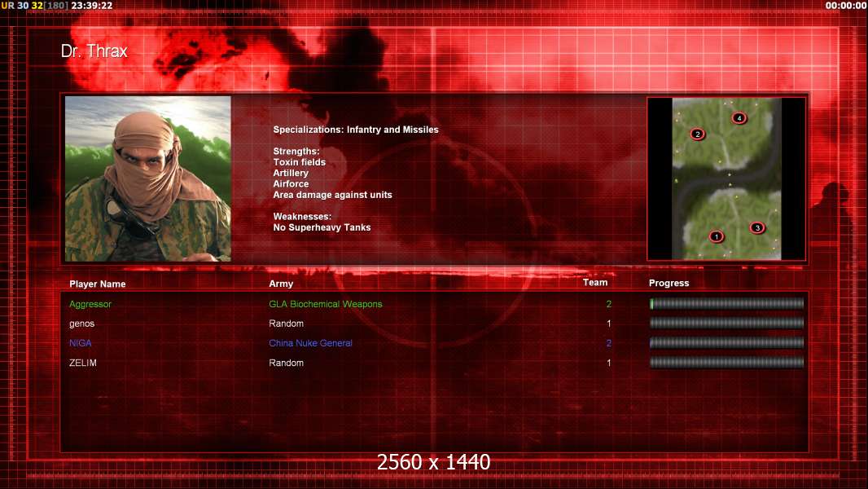Click ZELIM's loading progress bar

[x=726, y=363]
